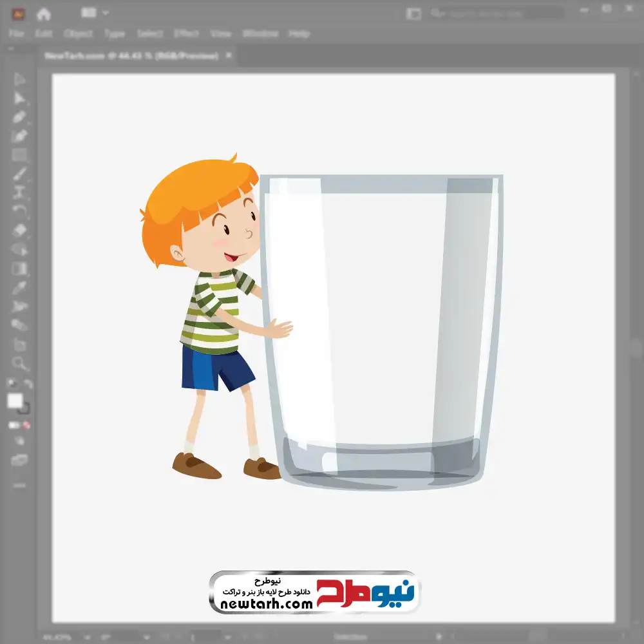Select the Direct Selection tool
644x644 pixels.
[x=19, y=99]
